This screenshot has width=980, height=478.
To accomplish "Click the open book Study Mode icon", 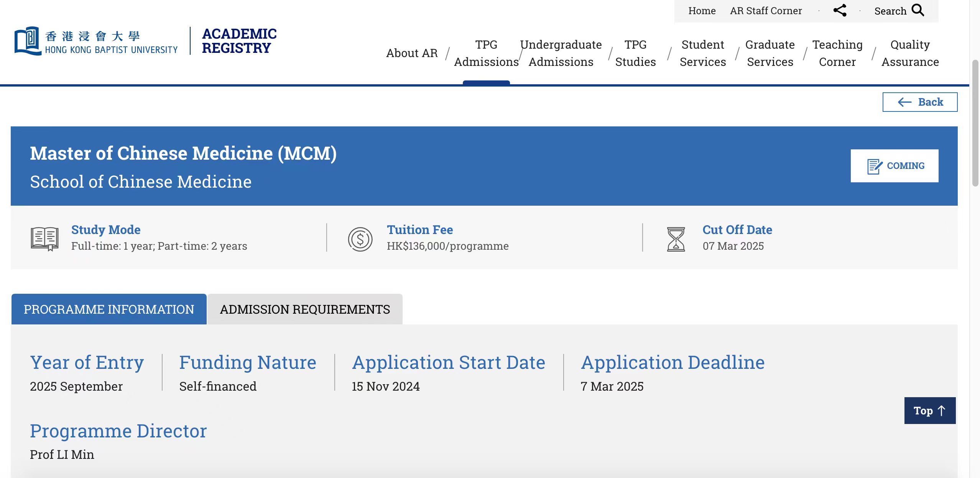I will (x=45, y=239).
